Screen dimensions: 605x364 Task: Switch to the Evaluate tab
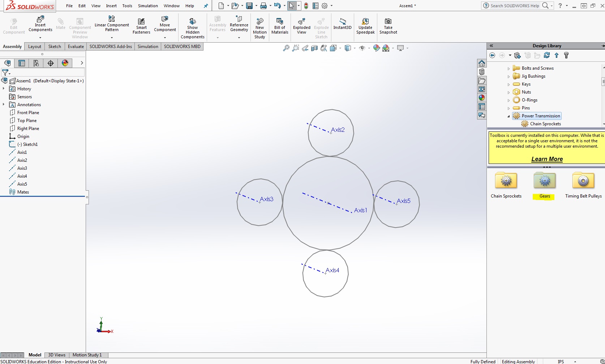(x=76, y=47)
